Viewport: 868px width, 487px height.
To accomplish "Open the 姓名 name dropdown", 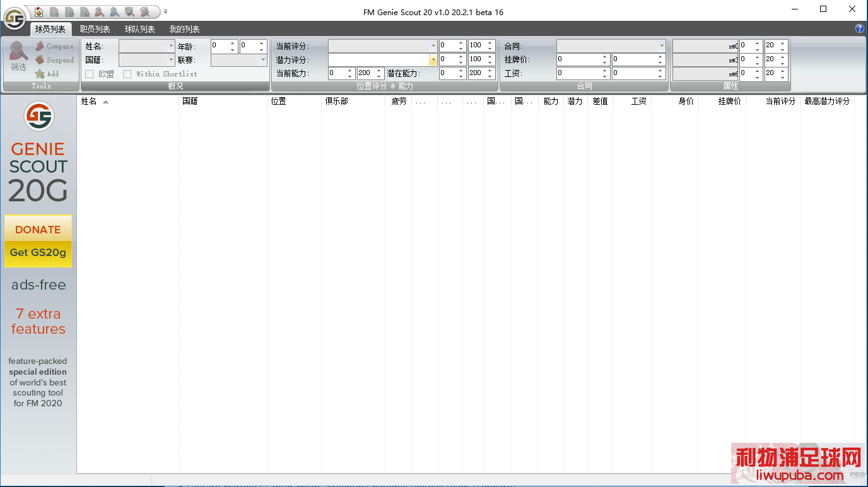I will (x=147, y=46).
